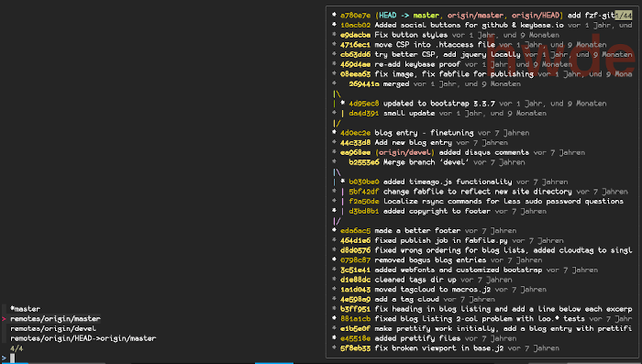Click 'moved tagcloud to macros.j2' commit
This screenshot has height=364, width=642.
click(432, 290)
